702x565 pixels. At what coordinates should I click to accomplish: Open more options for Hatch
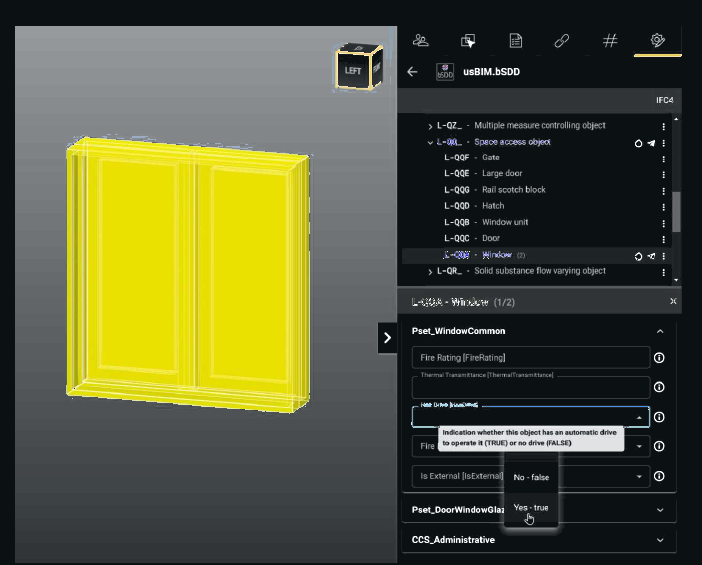pos(663,207)
